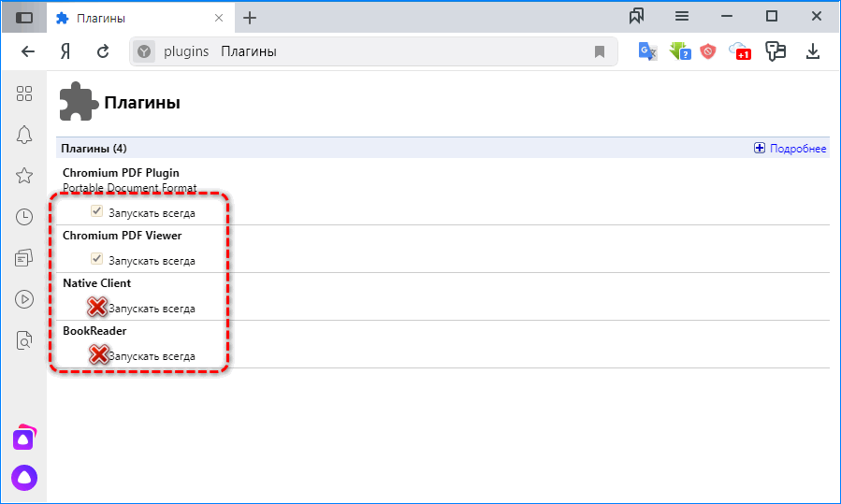Go back to the previous page
This screenshot has width=841, height=504.
(28, 51)
